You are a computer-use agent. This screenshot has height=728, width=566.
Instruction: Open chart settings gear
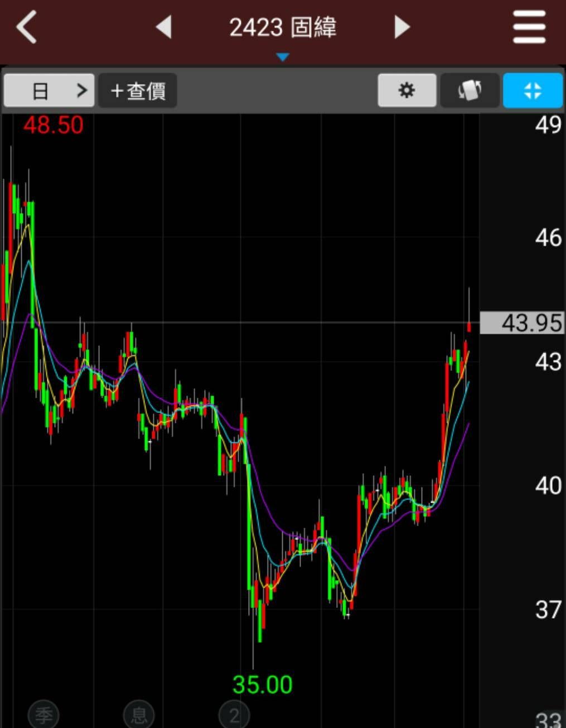(x=407, y=90)
